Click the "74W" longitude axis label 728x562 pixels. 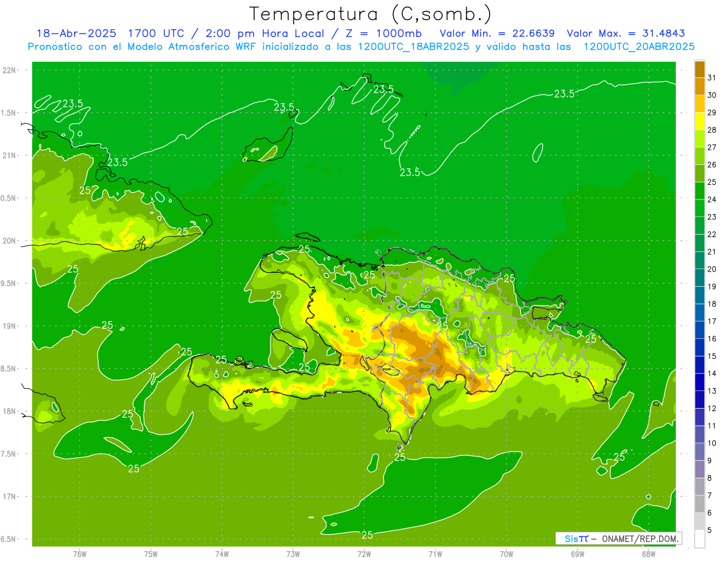tap(222, 554)
